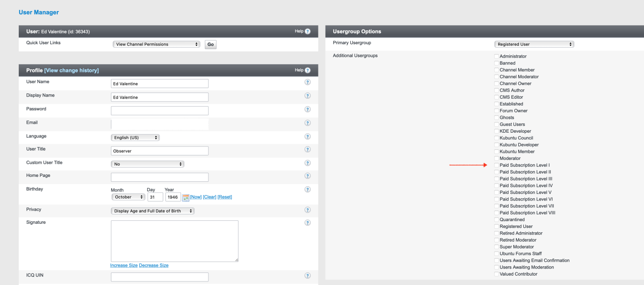Click the birthday Clear link

pyautogui.click(x=210, y=197)
